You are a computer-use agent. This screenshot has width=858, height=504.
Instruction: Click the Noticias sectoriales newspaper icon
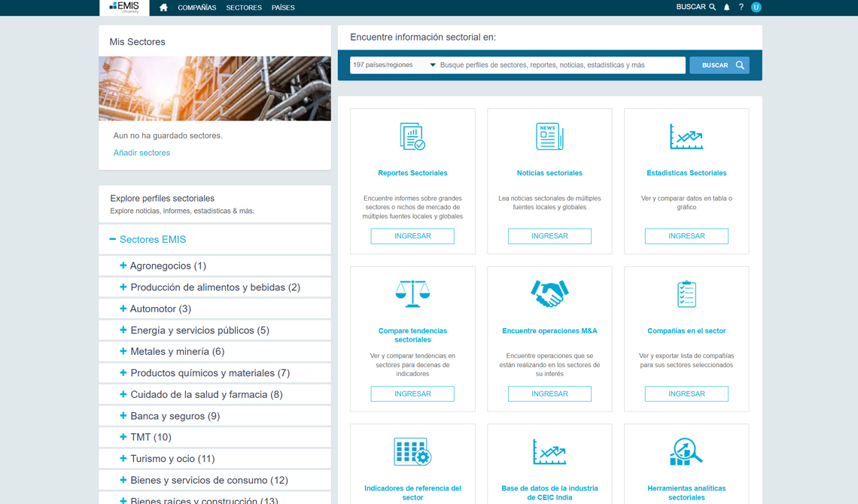pyautogui.click(x=549, y=136)
